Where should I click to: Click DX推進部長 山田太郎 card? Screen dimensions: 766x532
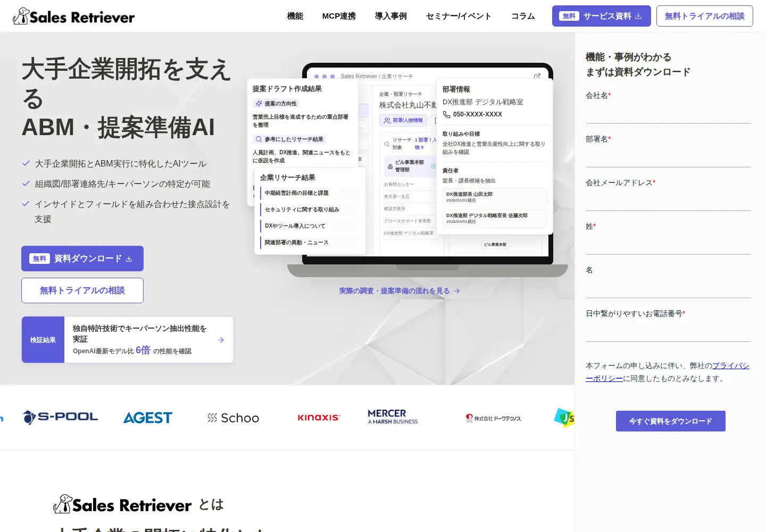click(x=495, y=197)
